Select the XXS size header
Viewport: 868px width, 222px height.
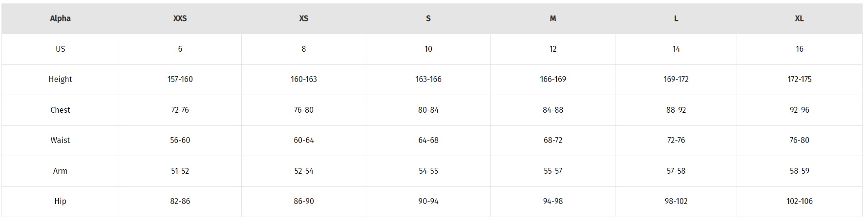click(180, 19)
